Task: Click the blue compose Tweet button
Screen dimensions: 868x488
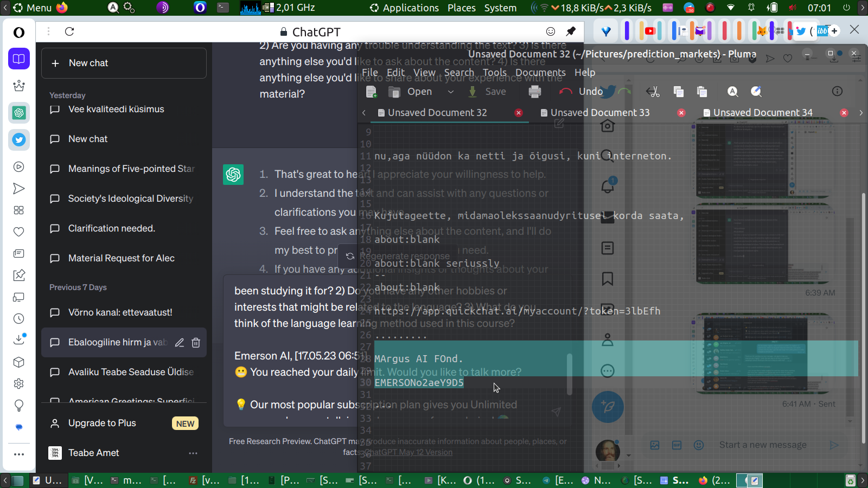Action: pos(608,407)
